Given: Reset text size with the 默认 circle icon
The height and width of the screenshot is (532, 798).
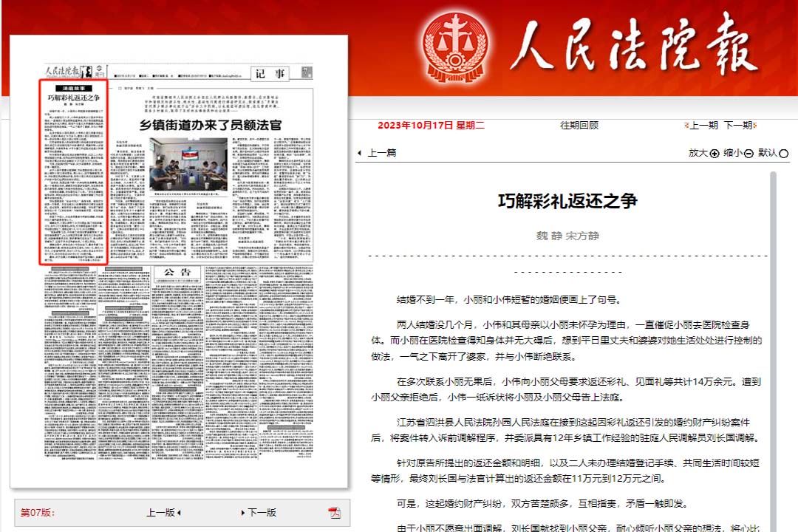Looking at the screenshot, I should pyautogui.click(x=784, y=154).
